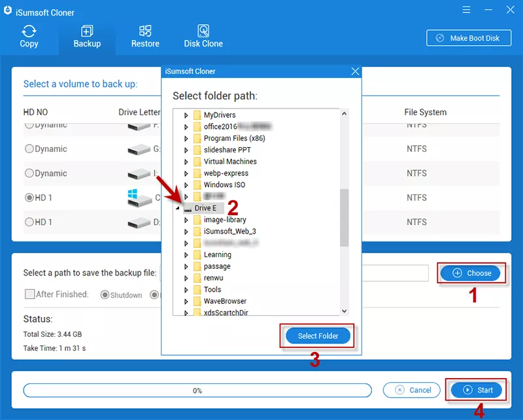The width and height of the screenshot is (523, 420).
Task: Select the Learning folder in tree
Action: pos(217,254)
